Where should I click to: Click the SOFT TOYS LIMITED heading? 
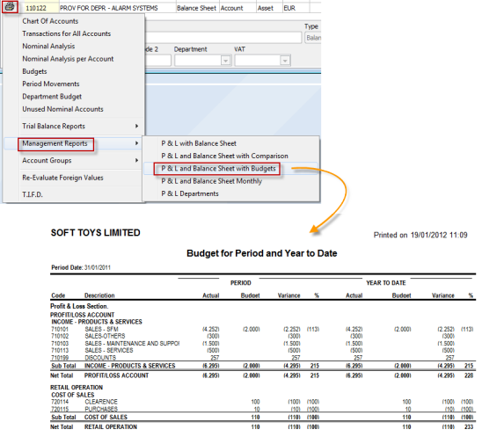[96, 233]
